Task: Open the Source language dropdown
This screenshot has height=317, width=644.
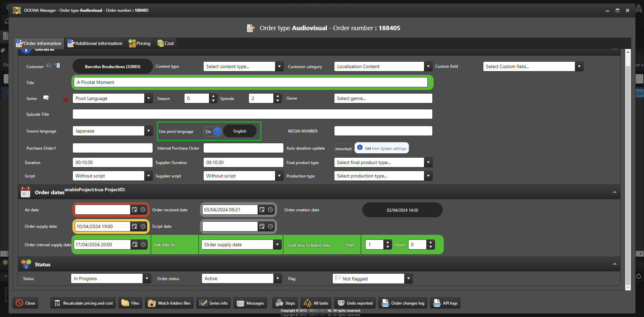Action: (x=149, y=131)
